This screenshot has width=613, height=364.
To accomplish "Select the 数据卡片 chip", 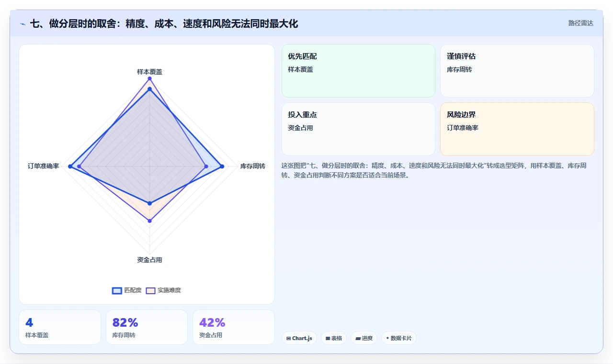I will click(x=399, y=338).
